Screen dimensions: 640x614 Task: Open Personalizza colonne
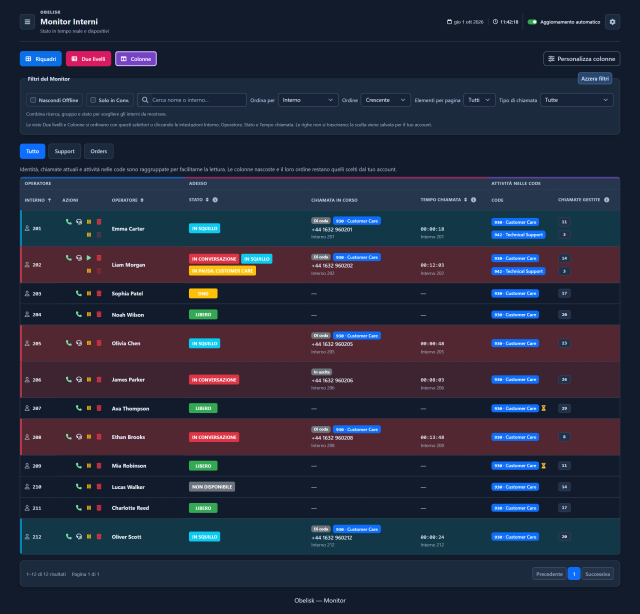point(581,59)
